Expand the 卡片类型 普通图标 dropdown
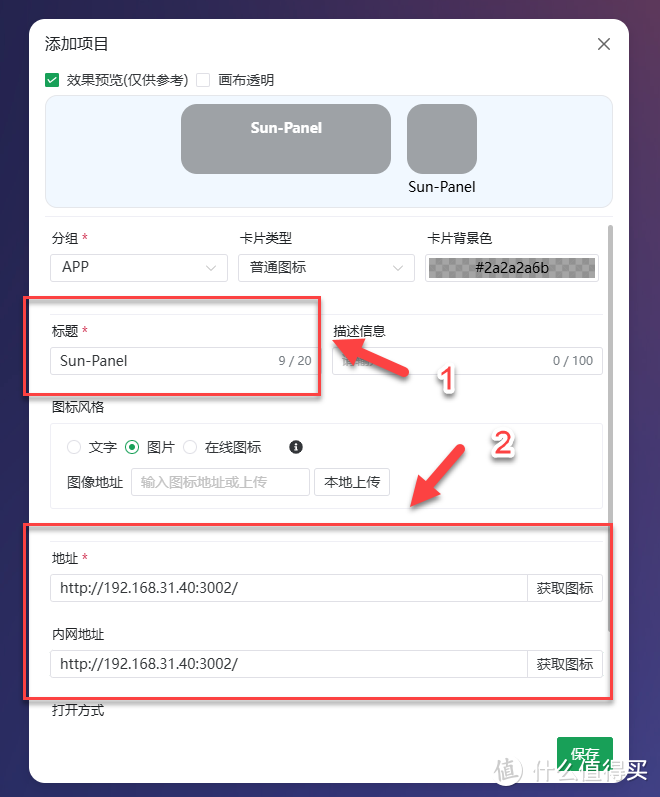This screenshot has width=660, height=797. 326,268
